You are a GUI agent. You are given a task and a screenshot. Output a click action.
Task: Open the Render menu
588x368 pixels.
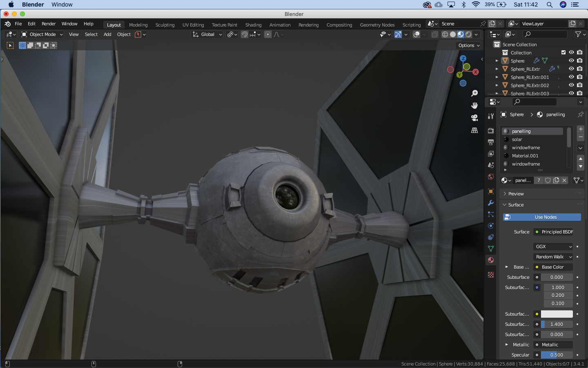tap(49, 24)
